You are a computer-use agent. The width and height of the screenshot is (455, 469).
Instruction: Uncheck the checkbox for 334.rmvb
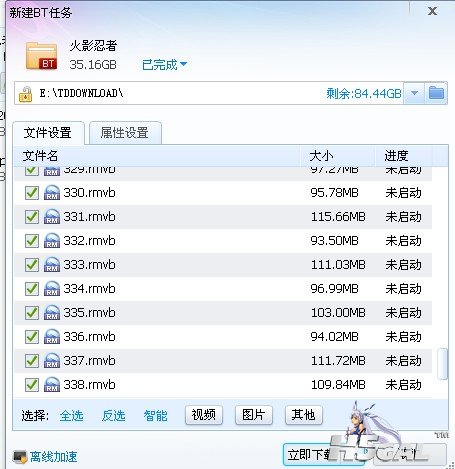[32, 289]
